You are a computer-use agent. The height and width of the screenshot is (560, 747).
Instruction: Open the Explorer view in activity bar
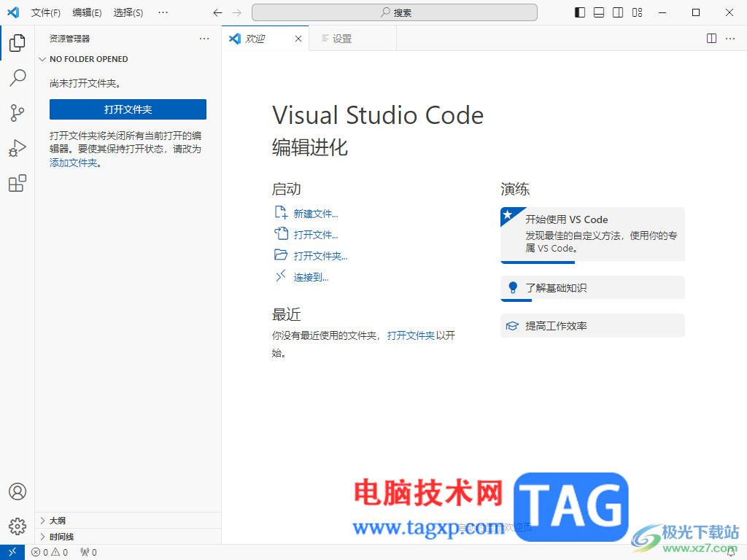click(18, 43)
